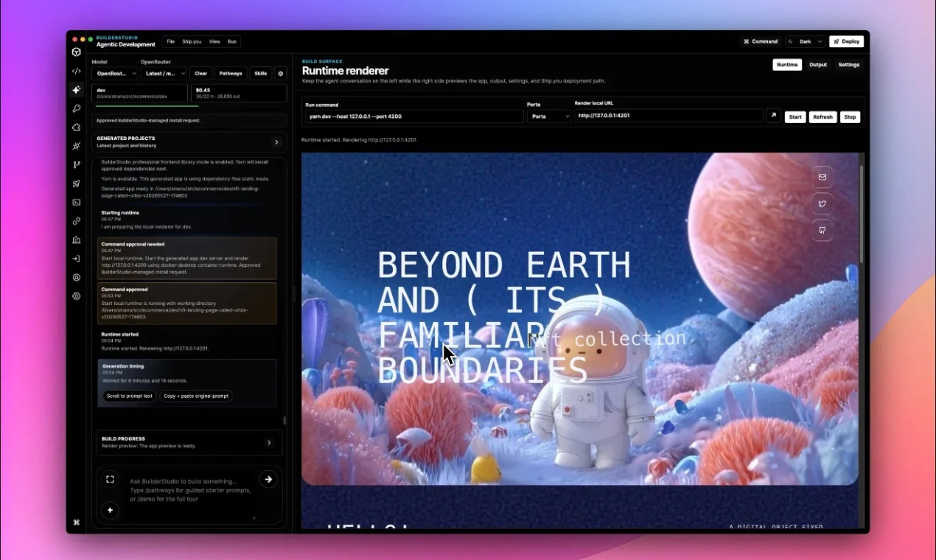Click the green token usage progress bar

coord(147,106)
